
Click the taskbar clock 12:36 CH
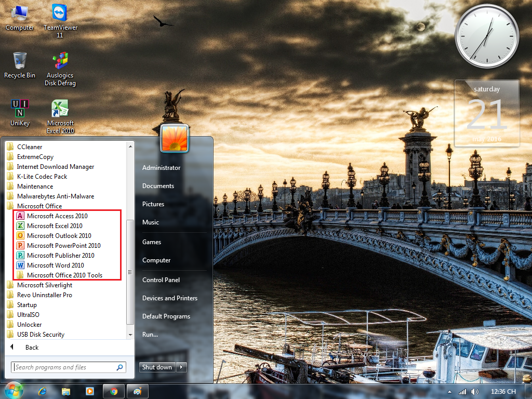tap(503, 392)
